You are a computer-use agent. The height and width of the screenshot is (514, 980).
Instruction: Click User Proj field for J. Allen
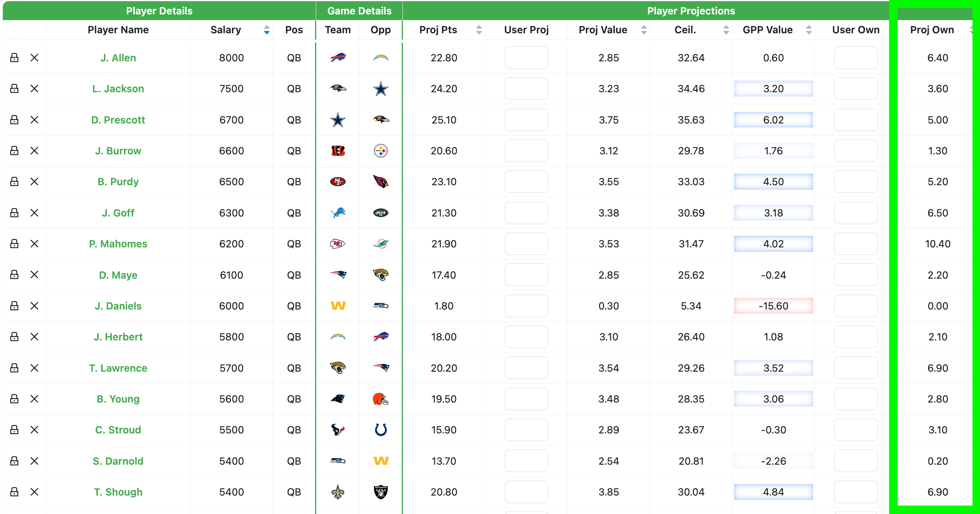click(526, 58)
